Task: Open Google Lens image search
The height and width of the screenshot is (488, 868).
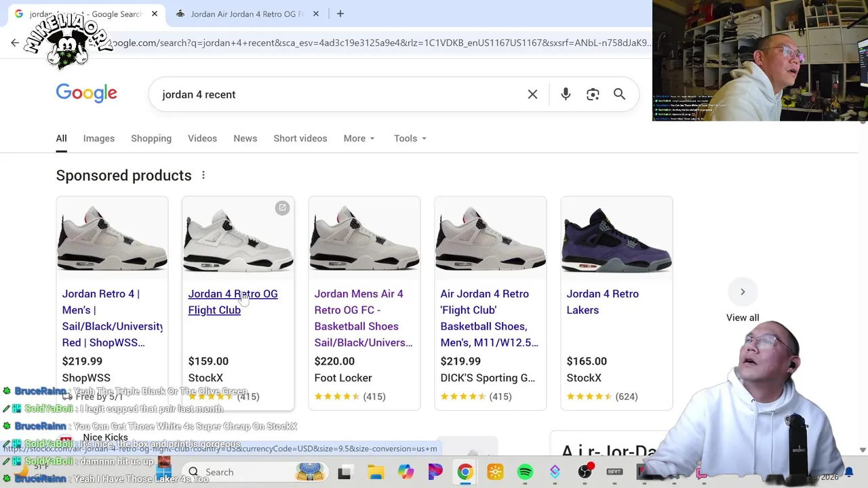Action: coord(593,94)
